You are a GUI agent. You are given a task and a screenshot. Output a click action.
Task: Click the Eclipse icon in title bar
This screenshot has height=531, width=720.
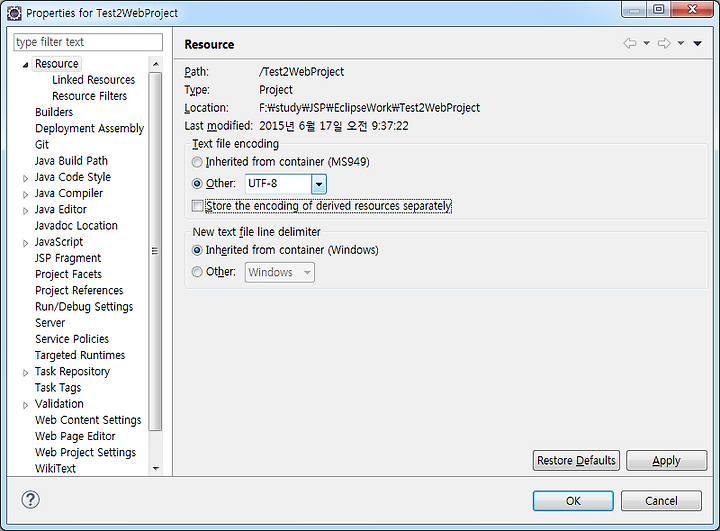[x=14, y=13]
